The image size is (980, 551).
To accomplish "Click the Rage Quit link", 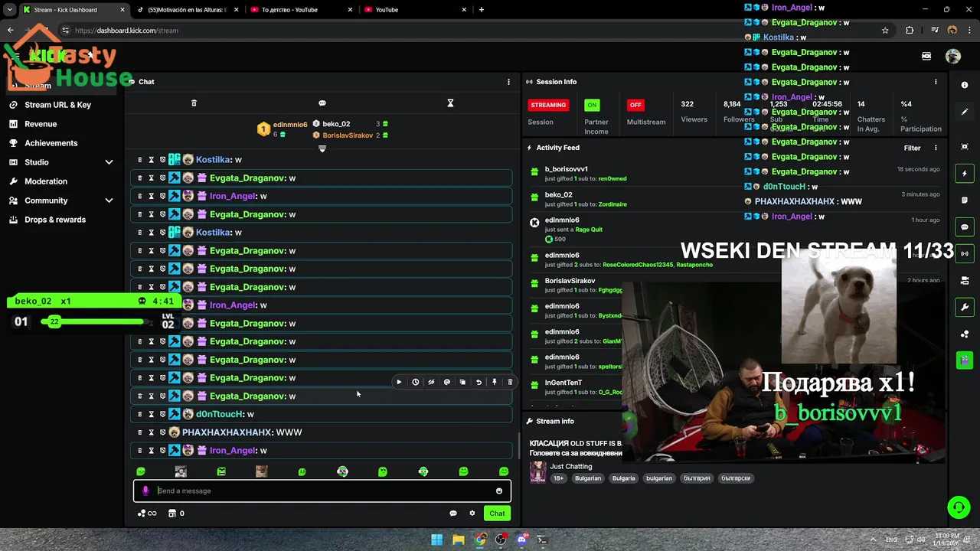I will click(x=587, y=230).
